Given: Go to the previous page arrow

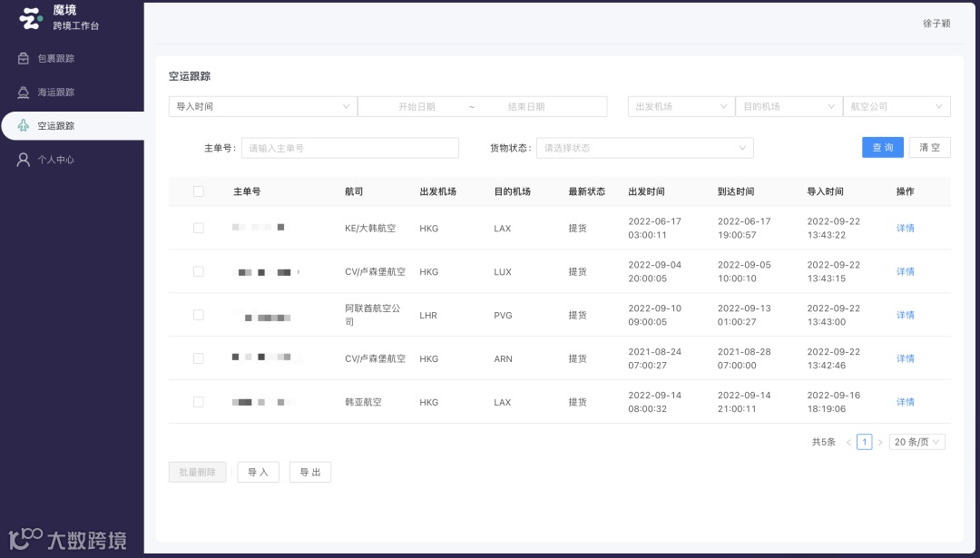Looking at the screenshot, I should pos(848,442).
